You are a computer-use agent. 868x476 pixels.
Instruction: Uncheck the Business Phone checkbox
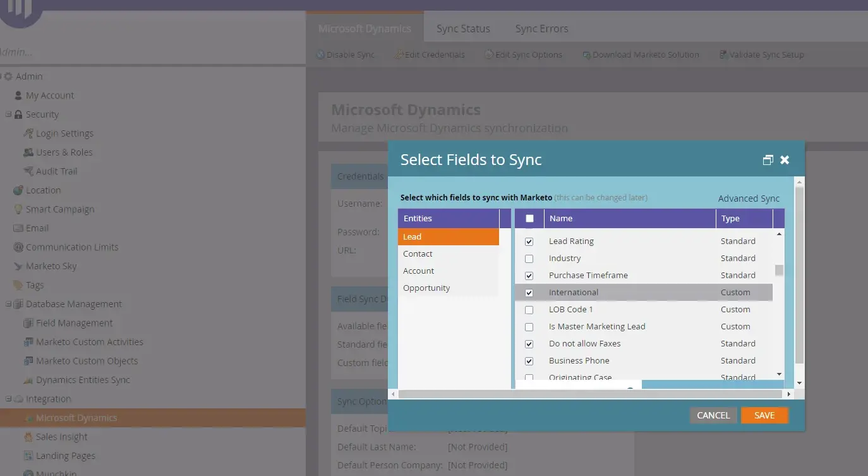(529, 361)
